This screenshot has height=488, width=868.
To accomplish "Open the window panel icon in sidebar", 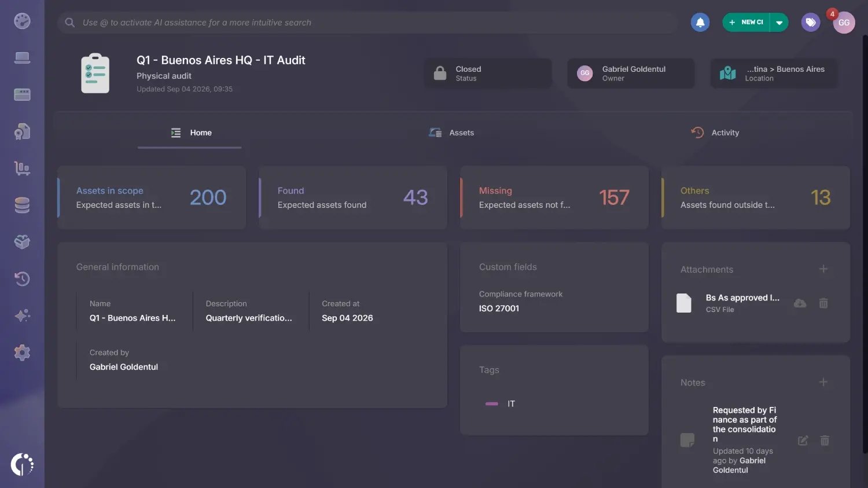I will pos(22,94).
